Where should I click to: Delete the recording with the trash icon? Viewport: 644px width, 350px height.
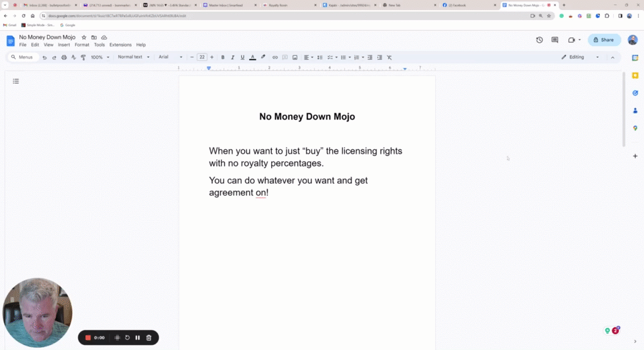[x=148, y=337]
